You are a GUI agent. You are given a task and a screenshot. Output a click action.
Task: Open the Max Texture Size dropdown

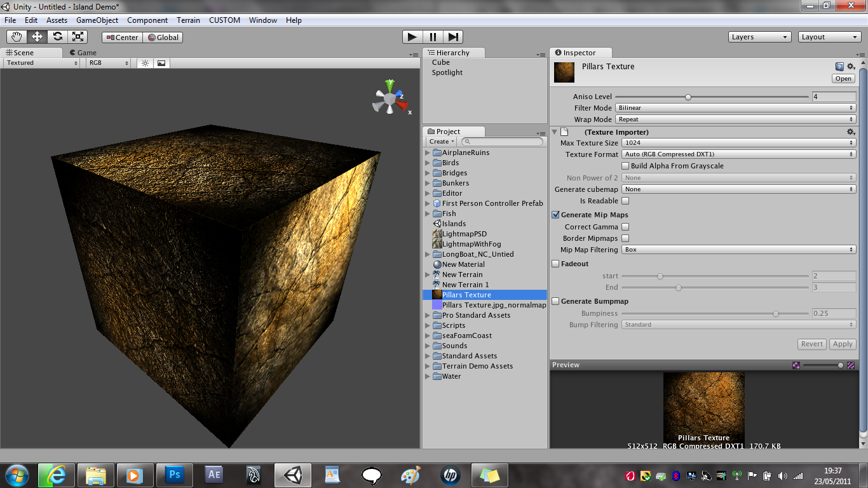tap(738, 143)
